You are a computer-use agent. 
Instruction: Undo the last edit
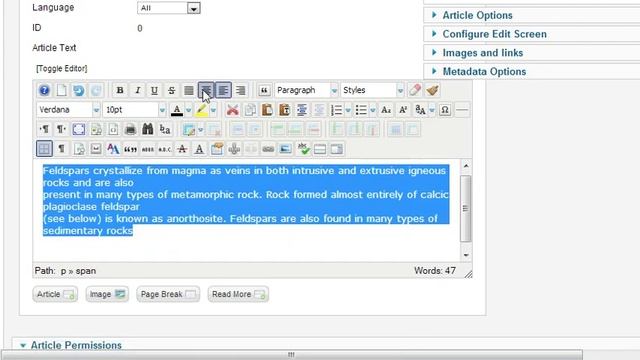78,90
